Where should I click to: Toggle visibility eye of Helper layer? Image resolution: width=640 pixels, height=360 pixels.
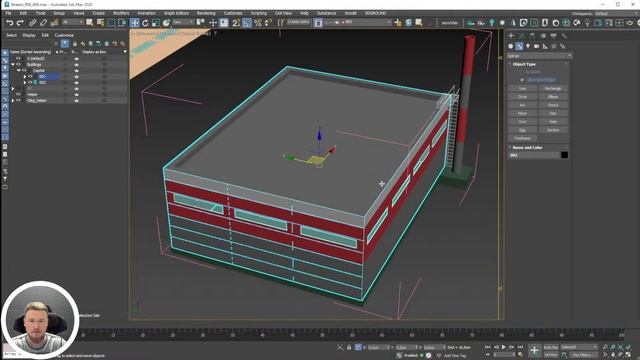pos(18,94)
